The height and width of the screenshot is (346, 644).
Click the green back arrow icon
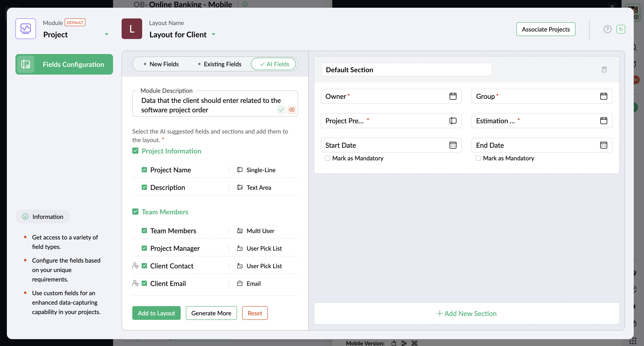621,29
